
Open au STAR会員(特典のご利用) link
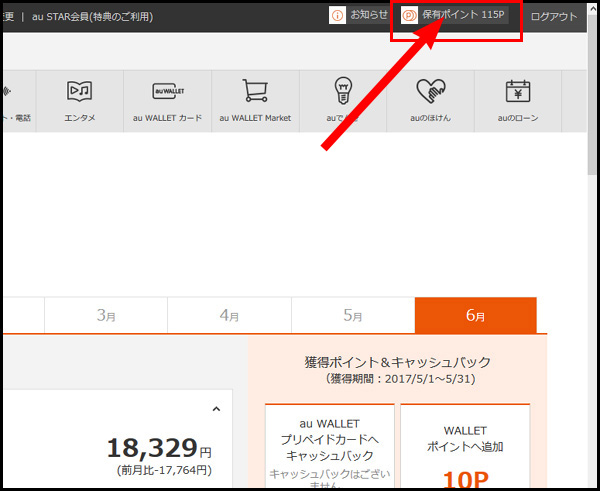tap(93, 16)
